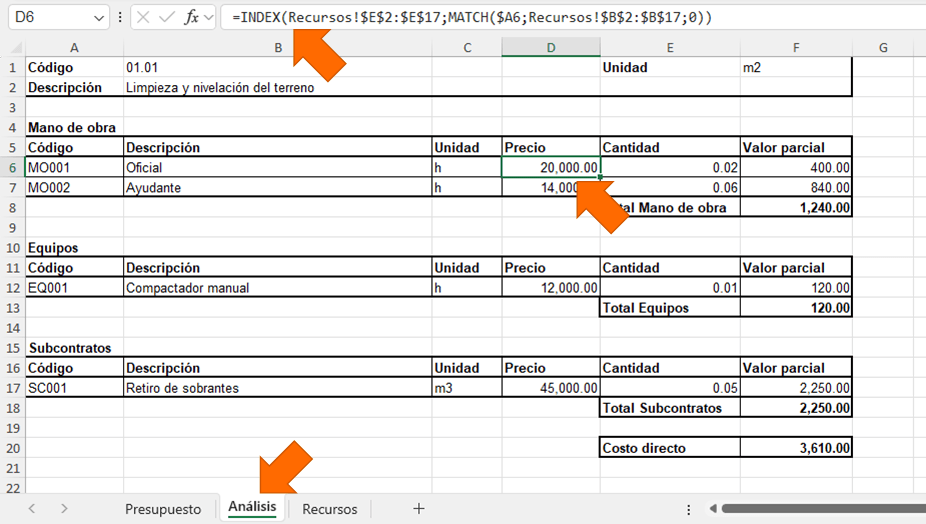Select column F header

pyautogui.click(x=796, y=48)
